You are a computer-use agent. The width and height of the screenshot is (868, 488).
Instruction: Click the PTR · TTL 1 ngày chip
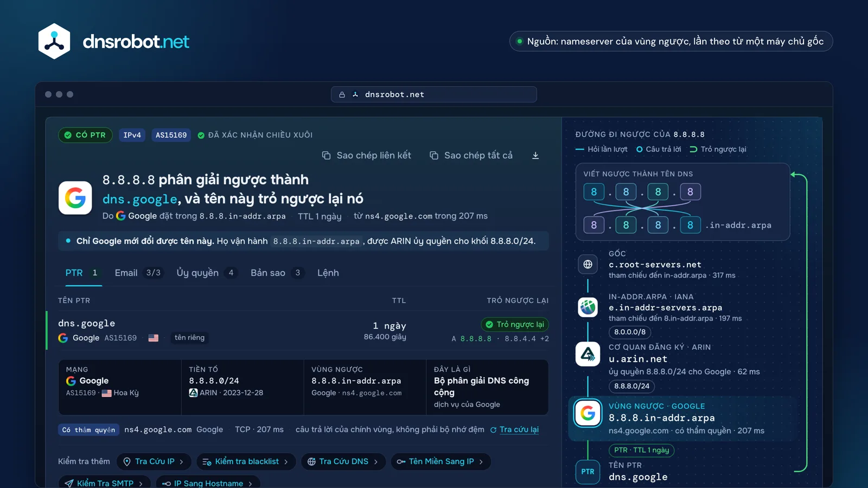[x=642, y=450]
